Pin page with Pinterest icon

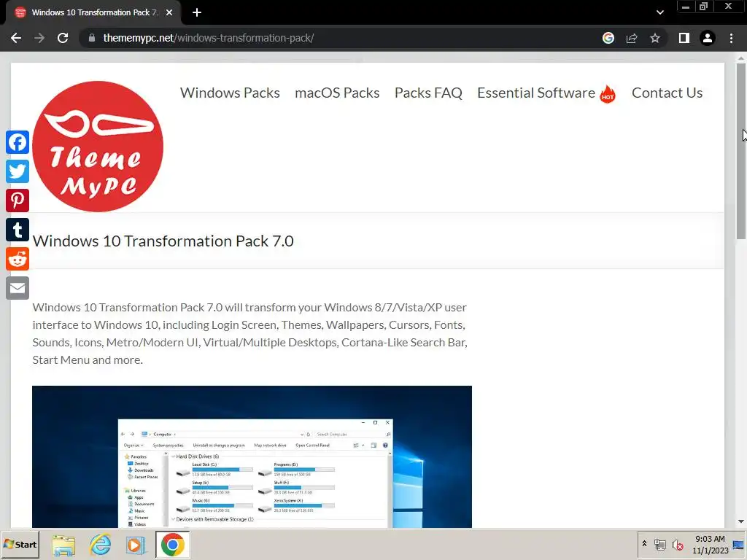click(x=18, y=201)
